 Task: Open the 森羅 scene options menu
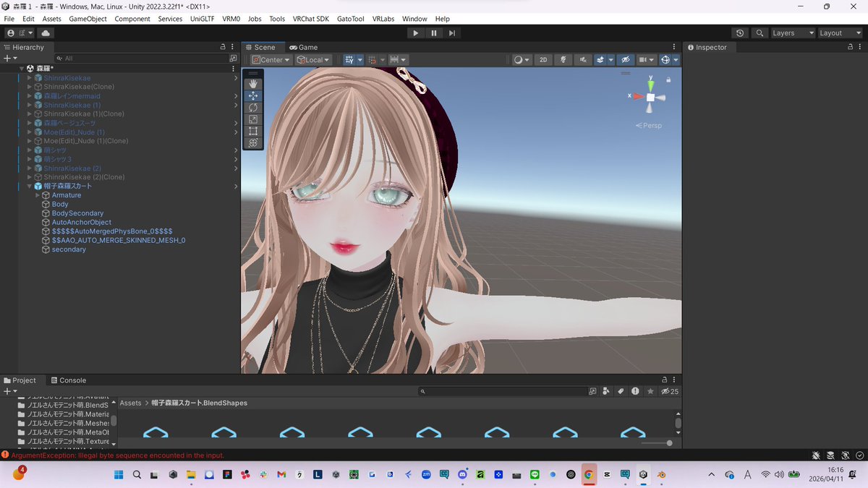point(234,69)
